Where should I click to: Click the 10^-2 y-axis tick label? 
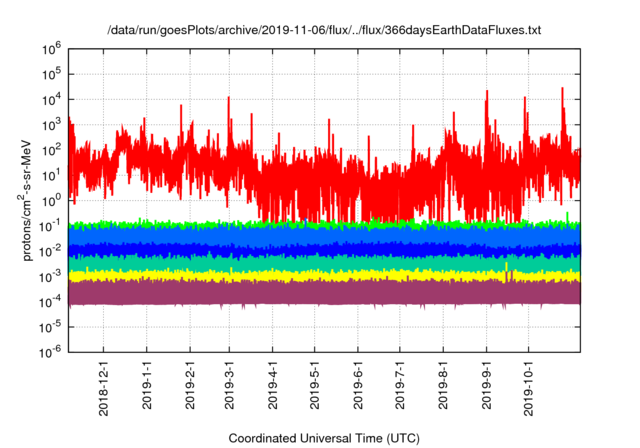tap(50, 251)
